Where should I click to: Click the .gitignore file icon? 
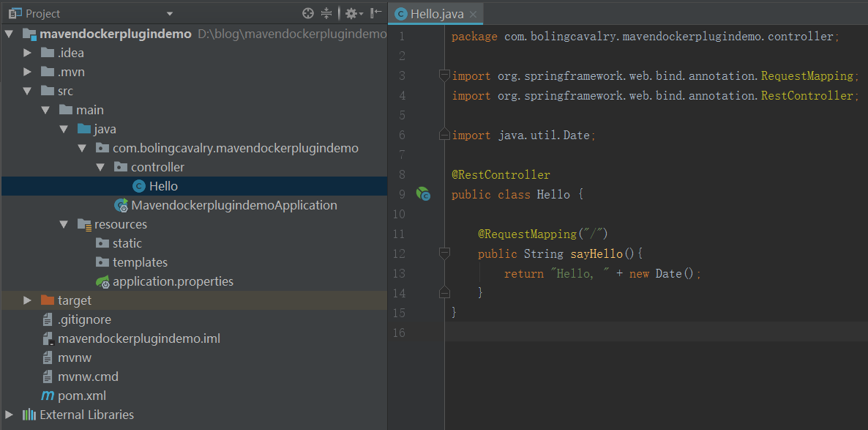[x=48, y=319]
